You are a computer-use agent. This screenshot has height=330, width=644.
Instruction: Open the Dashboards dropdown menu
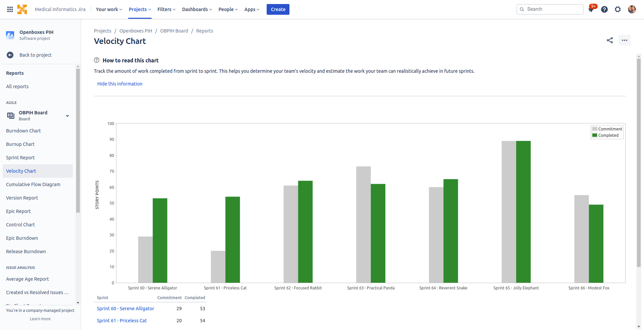197,9
